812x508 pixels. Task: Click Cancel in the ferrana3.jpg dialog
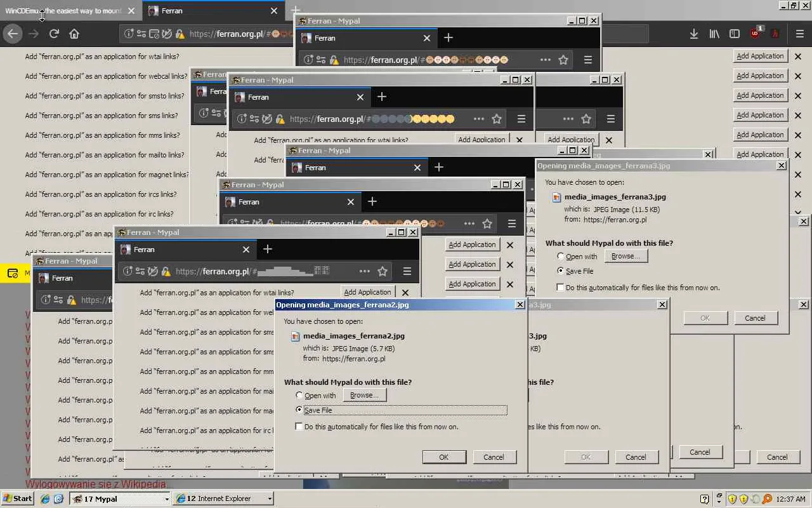[x=755, y=318]
